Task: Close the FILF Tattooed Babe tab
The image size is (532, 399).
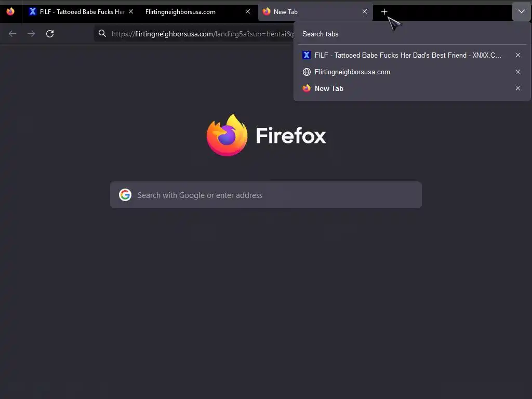Action: [x=130, y=11]
